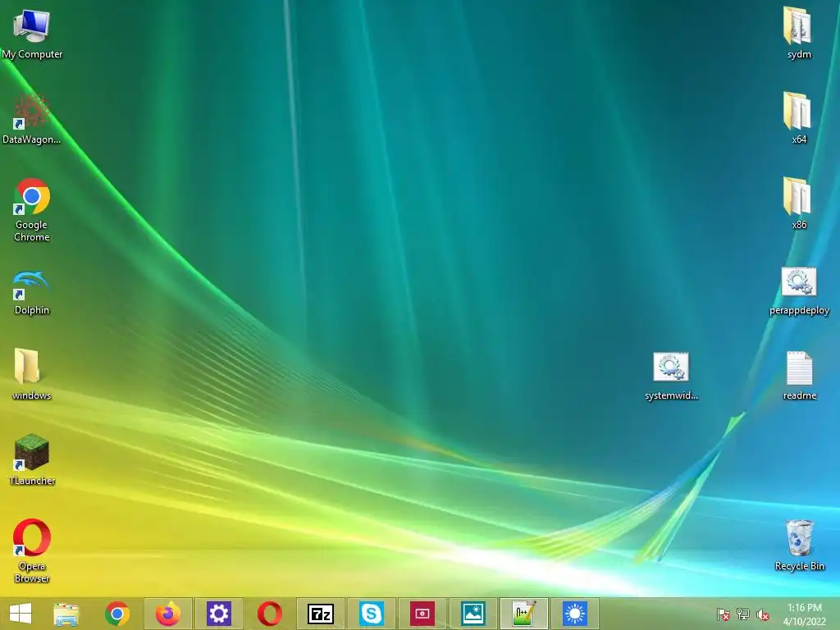The width and height of the screenshot is (840, 630).
Task: Open the purple gear settings taskbar app
Action: pyautogui.click(x=218, y=614)
